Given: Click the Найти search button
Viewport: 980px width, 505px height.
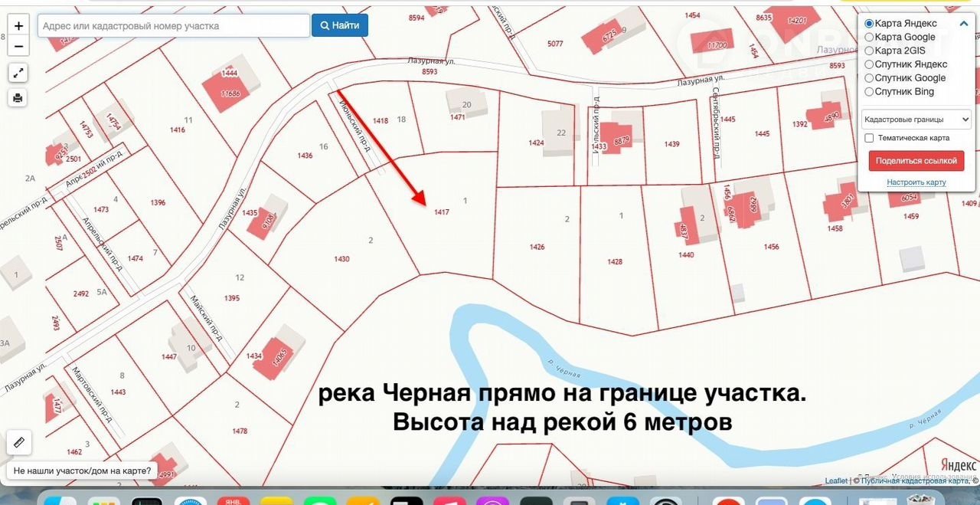Looking at the screenshot, I should [x=339, y=25].
